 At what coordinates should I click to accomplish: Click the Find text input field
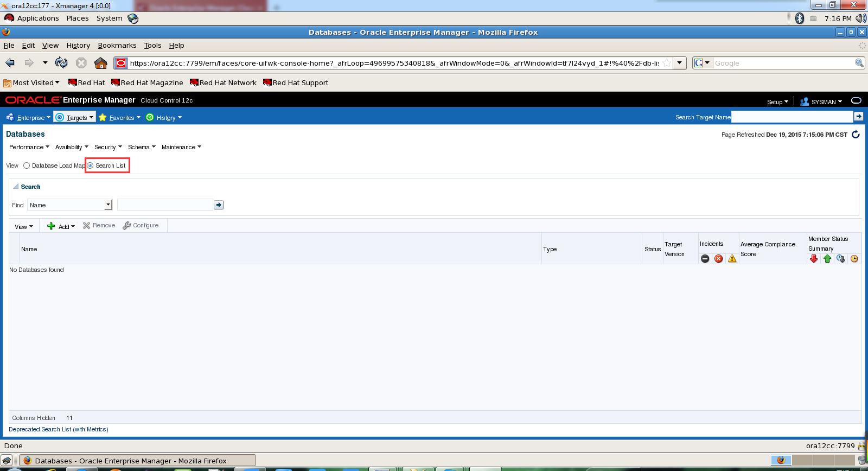pos(165,205)
